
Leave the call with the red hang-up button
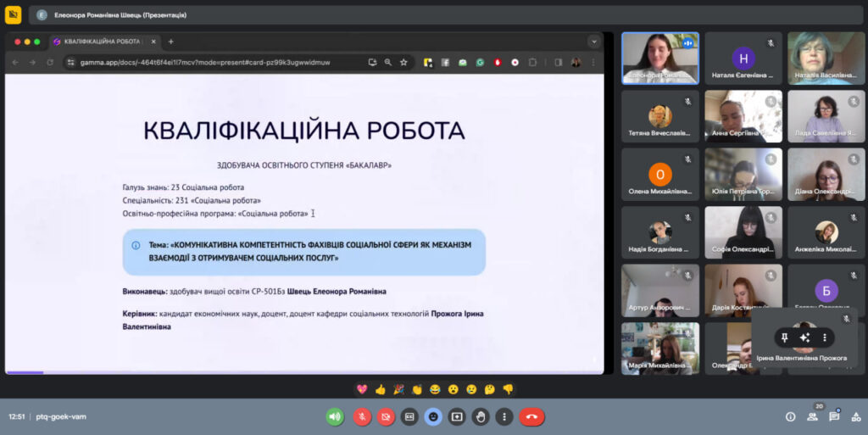532,416
